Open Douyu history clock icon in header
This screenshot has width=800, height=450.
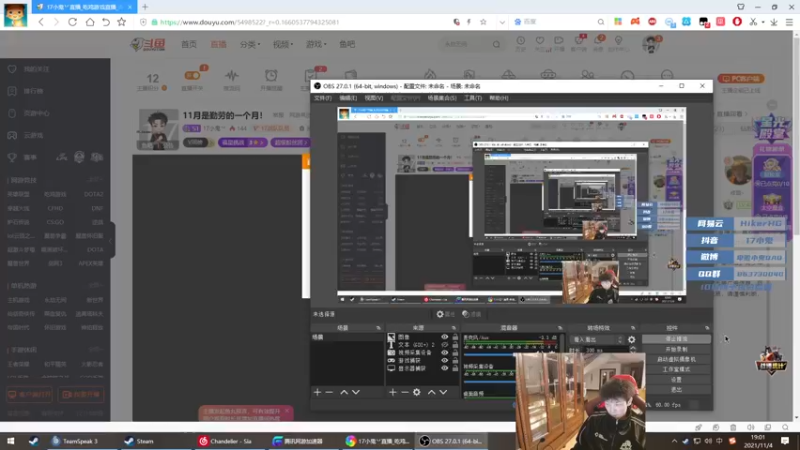[520, 41]
